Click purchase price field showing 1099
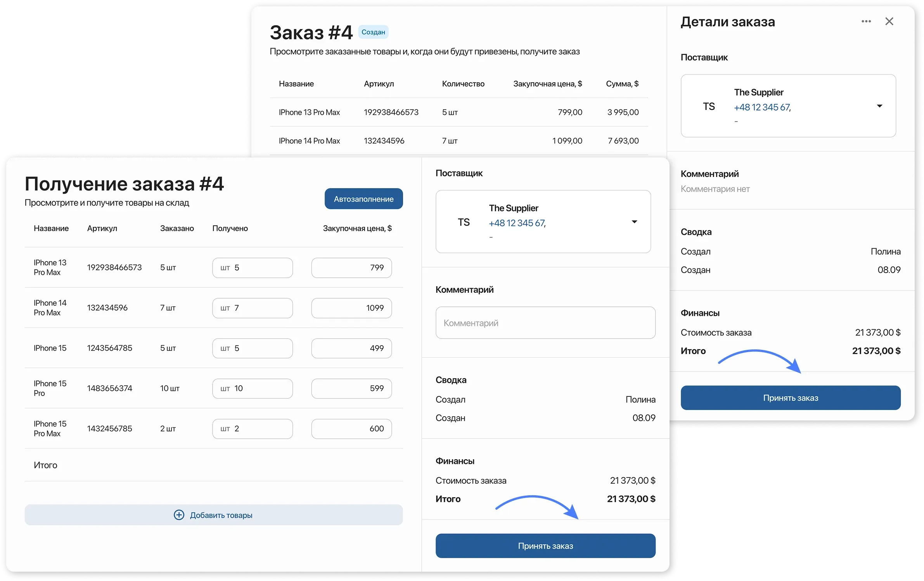Viewport: 924px width, 581px height. (x=351, y=308)
